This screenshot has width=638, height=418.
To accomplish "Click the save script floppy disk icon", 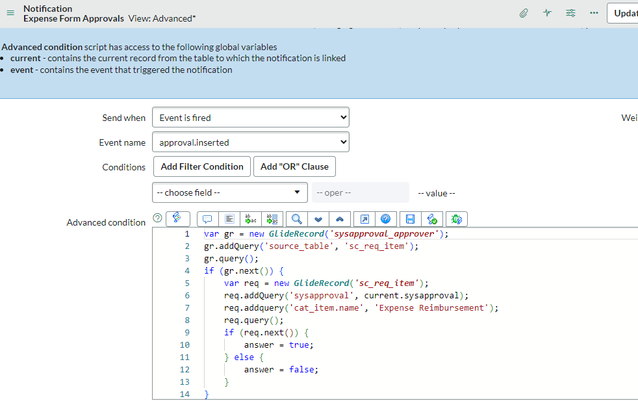I will point(410,219).
